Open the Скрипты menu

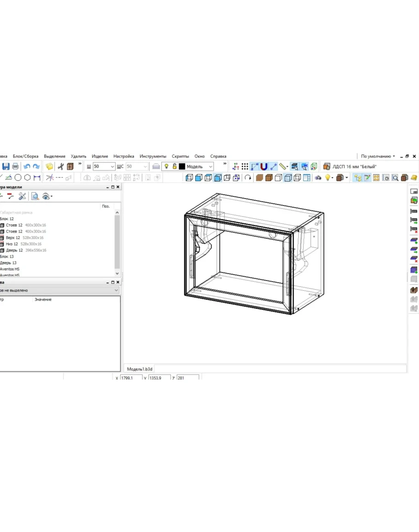180,156
